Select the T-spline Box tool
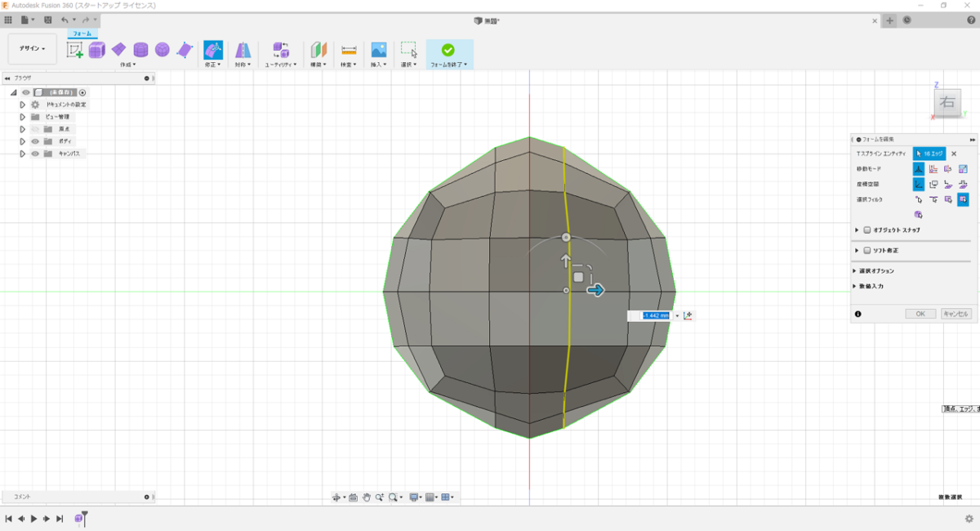The width and height of the screenshot is (980, 531). (x=97, y=50)
